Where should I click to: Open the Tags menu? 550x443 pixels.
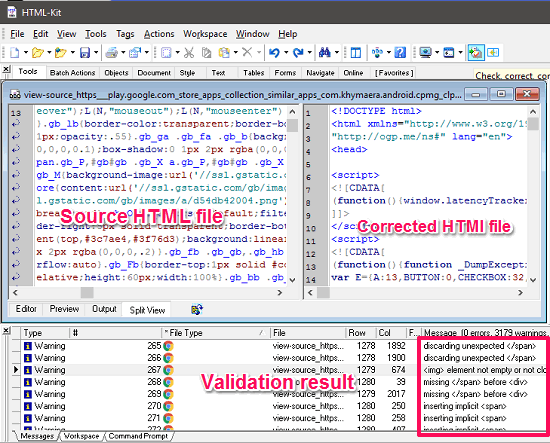(125, 34)
